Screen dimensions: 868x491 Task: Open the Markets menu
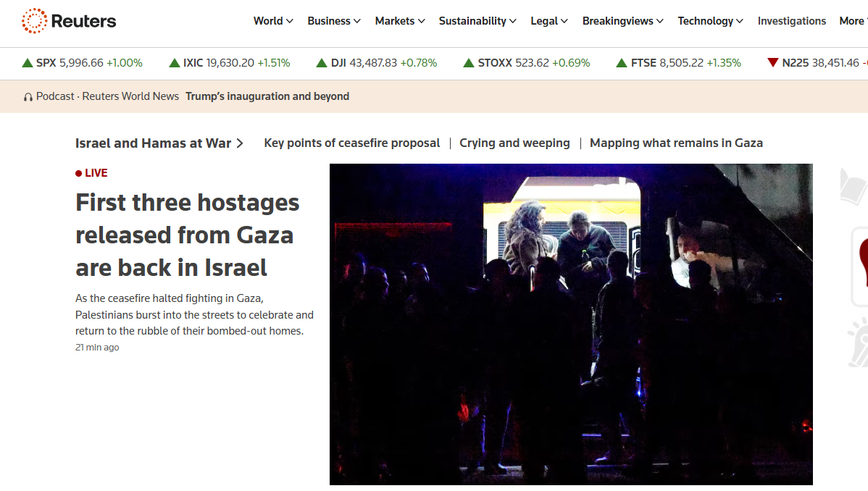pyautogui.click(x=400, y=21)
